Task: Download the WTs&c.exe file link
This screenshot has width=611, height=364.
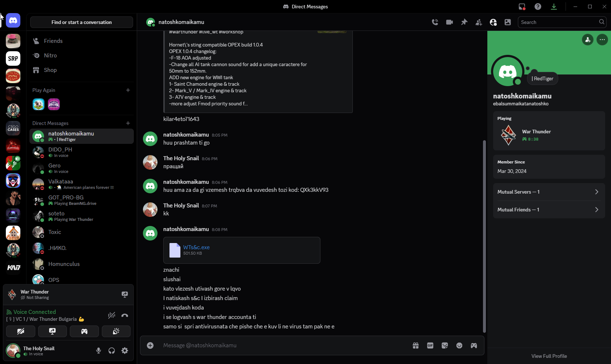Action: pyautogui.click(x=196, y=247)
